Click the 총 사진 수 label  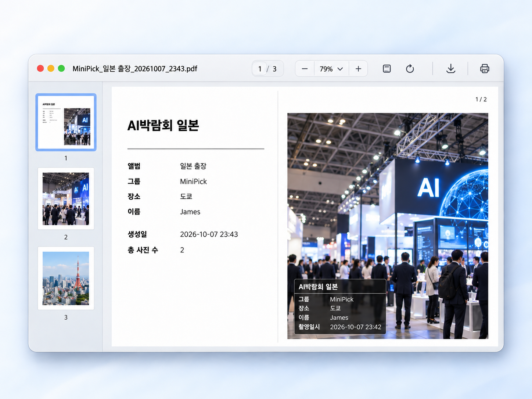pyautogui.click(x=143, y=250)
